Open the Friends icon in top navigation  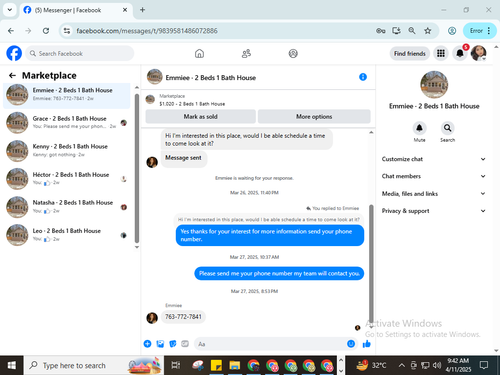point(246,53)
